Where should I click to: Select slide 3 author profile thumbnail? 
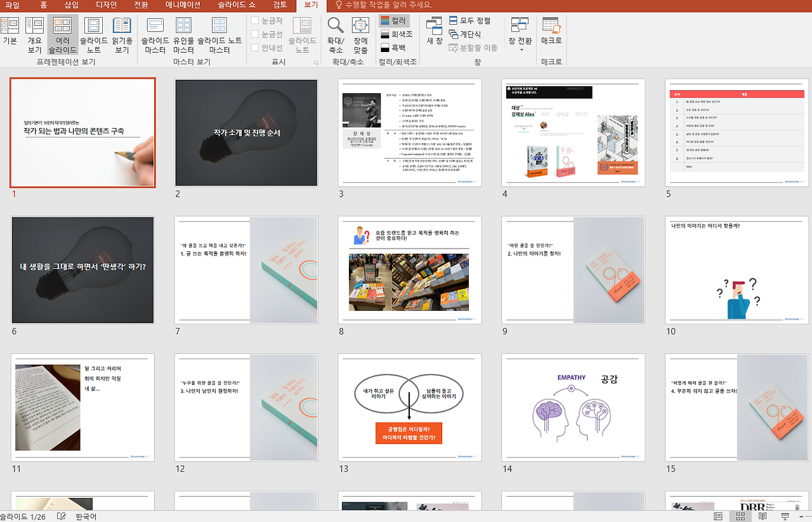click(x=410, y=133)
